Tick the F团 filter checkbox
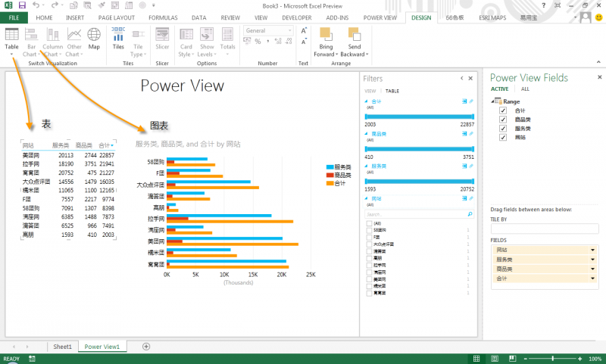This screenshot has width=606, height=364. pyautogui.click(x=369, y=238)
